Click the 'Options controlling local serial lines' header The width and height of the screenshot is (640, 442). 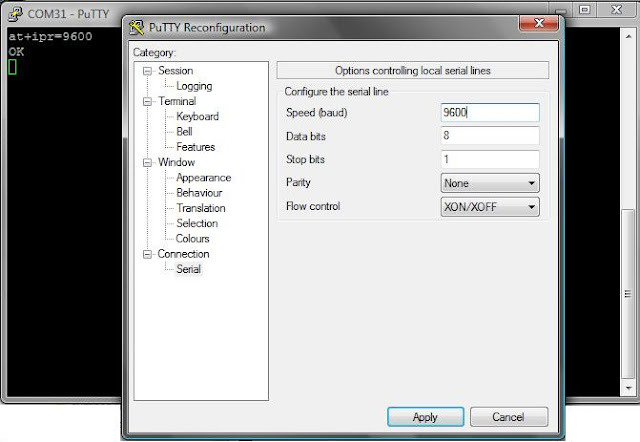tap(413, 71)
